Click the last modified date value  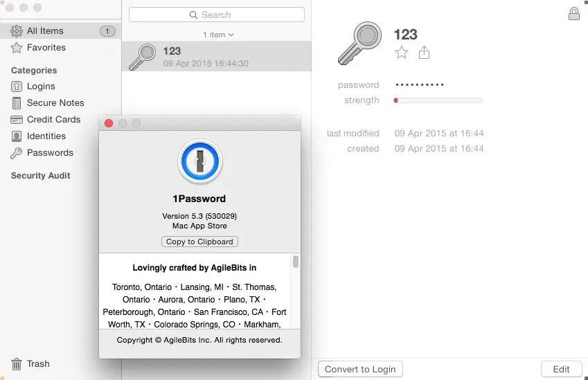click(439, 134)
